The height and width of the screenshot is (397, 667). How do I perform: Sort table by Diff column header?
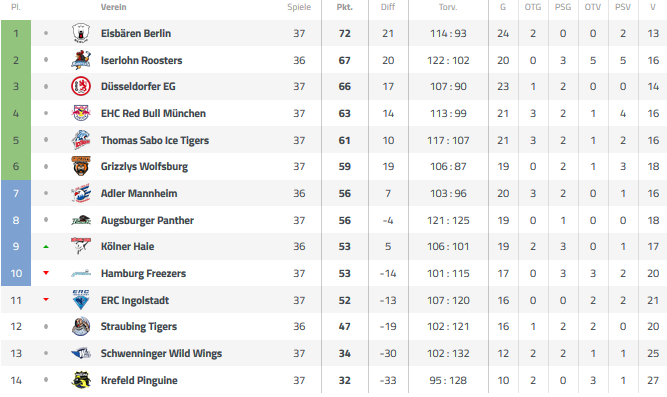coord(388,7)
